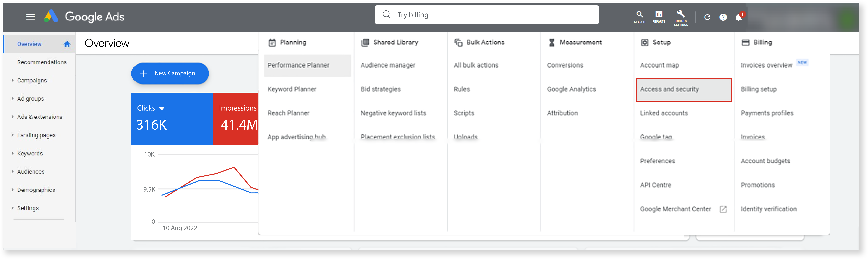Viewport: 868px width, 259px height.
Task: Expand Ads & extensions in the sidebar
Action: pyautogui.click(x=13, y=117)
